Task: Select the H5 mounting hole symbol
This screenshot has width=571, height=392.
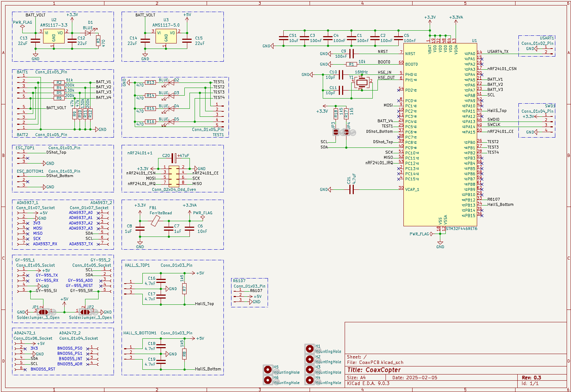Action: tap(268, 369)
